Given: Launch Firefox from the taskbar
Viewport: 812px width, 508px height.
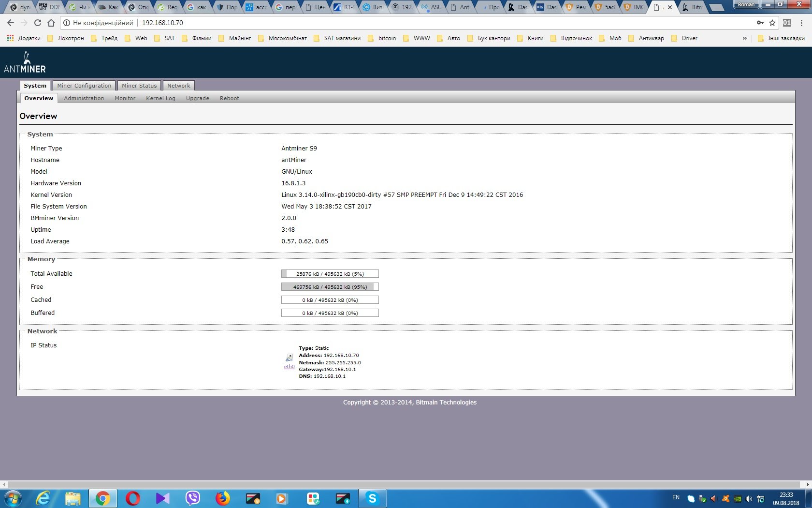Looking at the screenshot, I should pos(222,498).
